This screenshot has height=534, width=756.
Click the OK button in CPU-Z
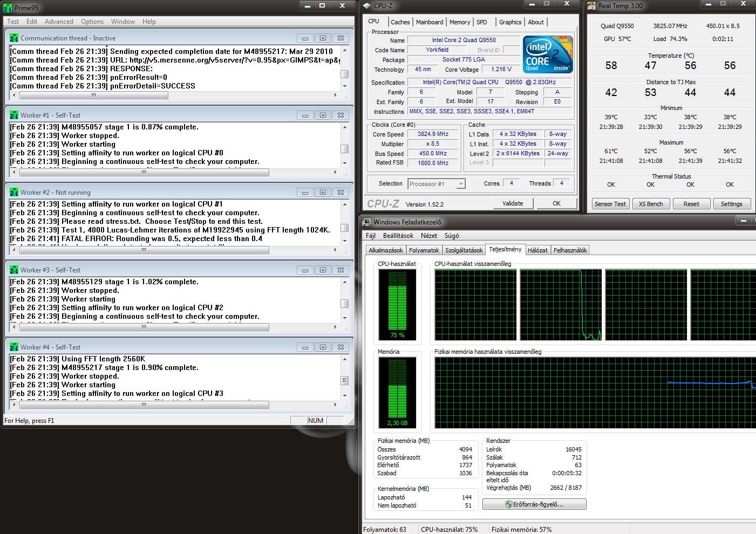click(x=556, y=203)
